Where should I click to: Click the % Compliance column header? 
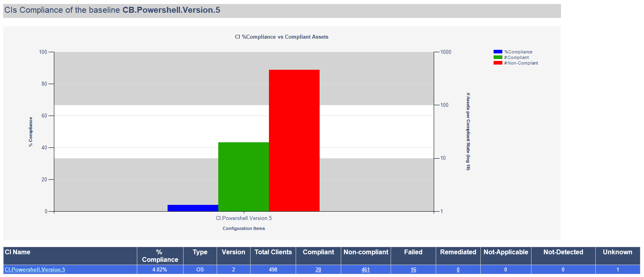point(160,256)
